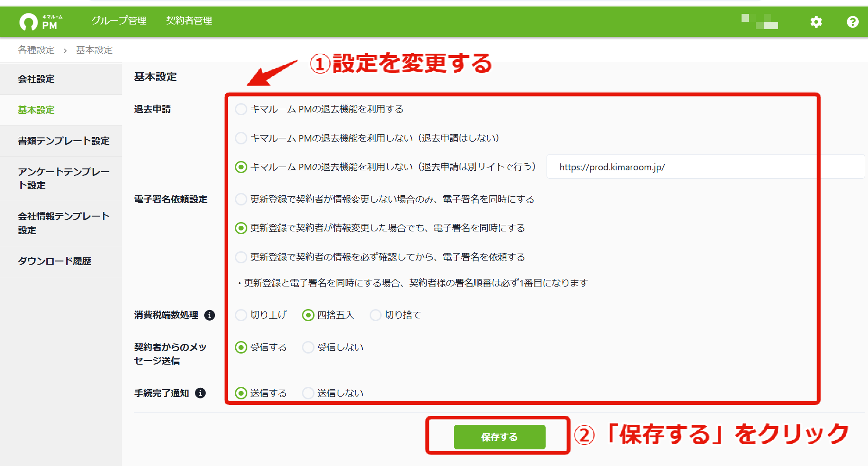Click the move-out site URL field
This screenshot has height=466, width=868.
[705, 167]
